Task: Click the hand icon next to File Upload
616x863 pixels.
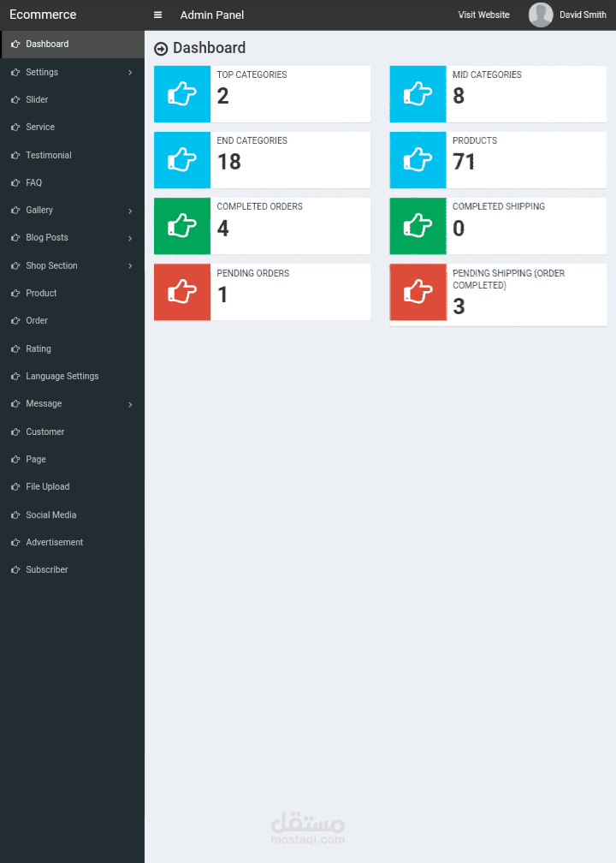Action: click(x=15, y=487)
